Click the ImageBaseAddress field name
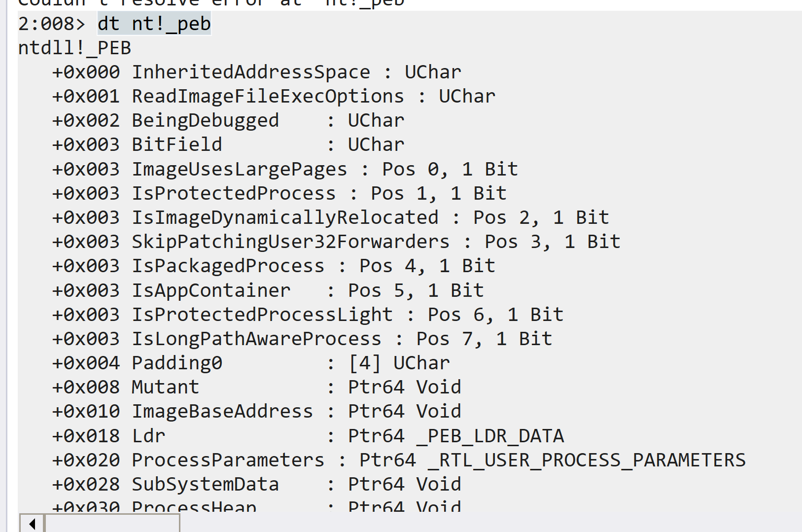The image size is (802, 532). pyautogui.click(x=222, y=411)
